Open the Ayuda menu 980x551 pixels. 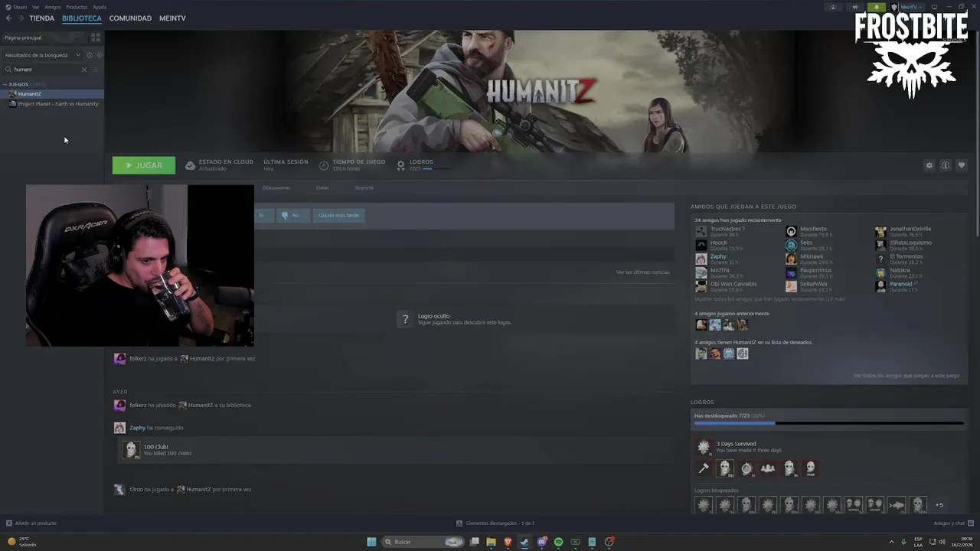coord(100,7)
